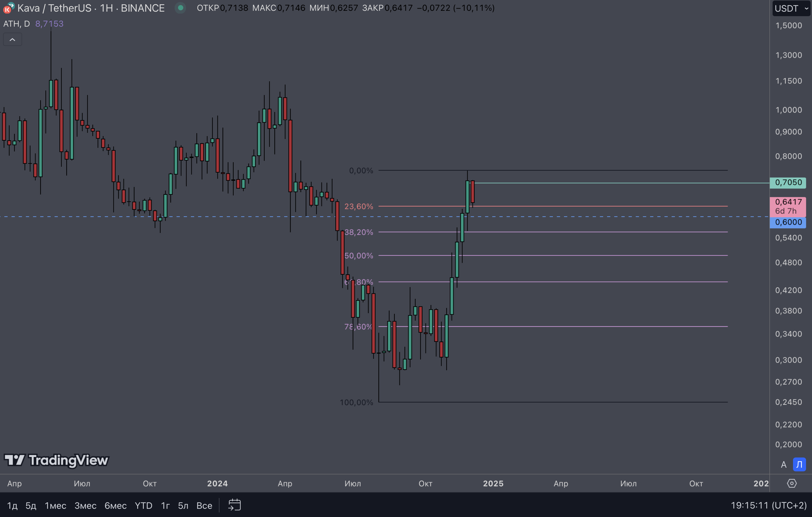Click the ATH, D indicator label
This screenshot has height=517, width=812.
[16, 24]
